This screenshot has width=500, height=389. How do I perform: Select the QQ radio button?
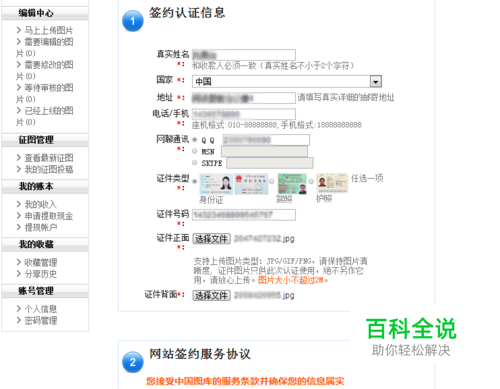point(195,140)
